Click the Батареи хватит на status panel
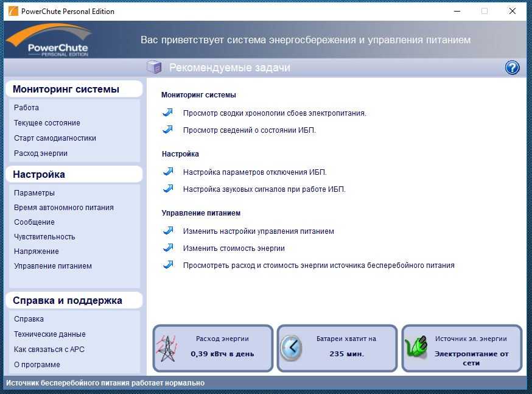 [337, 348]
